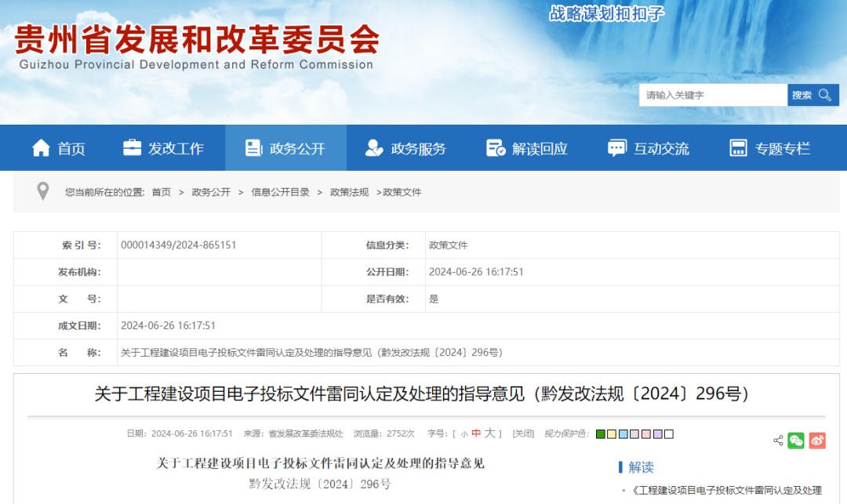Share article via the WeChat icon
The image size is (847, 504).
pyautogui.click(x=798, y=440)
